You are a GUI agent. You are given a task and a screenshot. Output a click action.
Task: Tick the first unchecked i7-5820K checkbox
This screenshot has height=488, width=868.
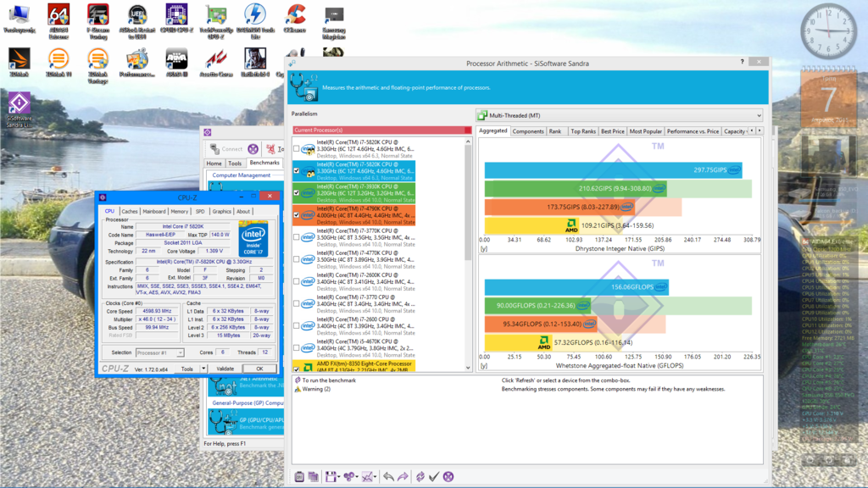pos(296,149)
